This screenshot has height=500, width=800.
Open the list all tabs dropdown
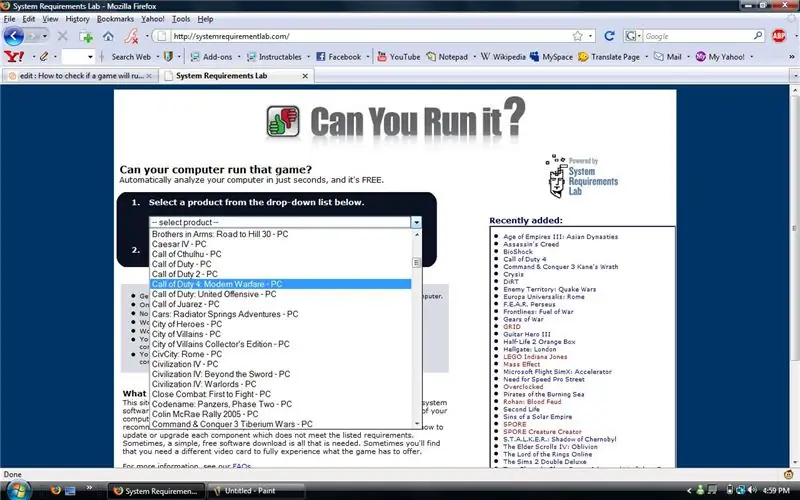click(795, 76)
